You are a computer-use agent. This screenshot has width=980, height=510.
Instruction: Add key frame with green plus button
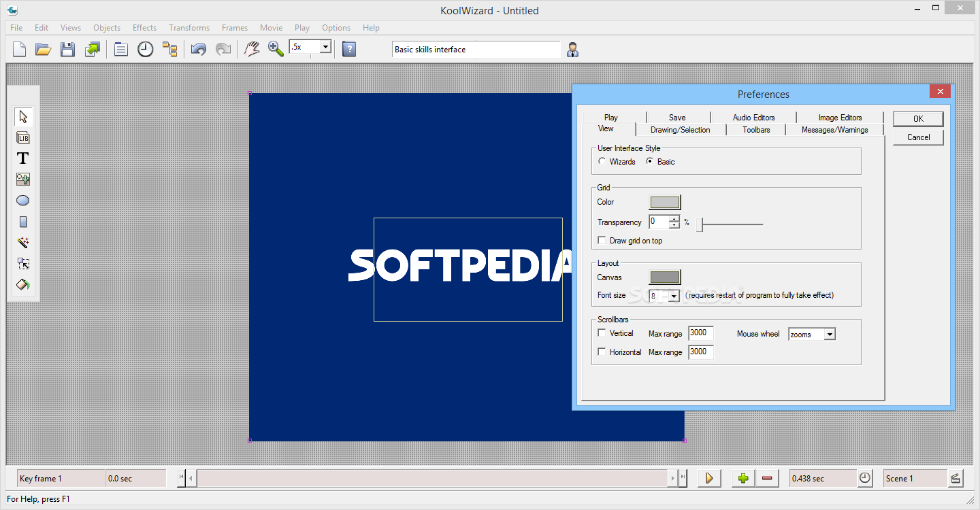point(743,478)
